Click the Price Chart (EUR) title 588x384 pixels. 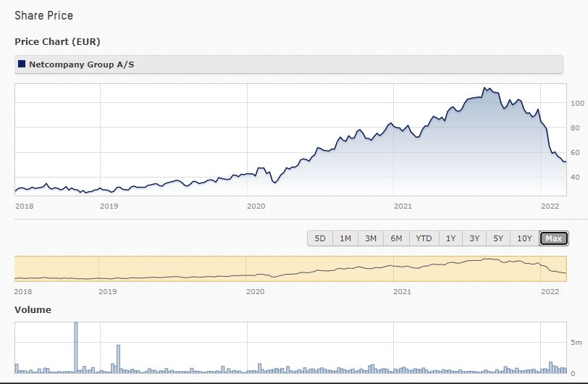click(x=57, y=41)
